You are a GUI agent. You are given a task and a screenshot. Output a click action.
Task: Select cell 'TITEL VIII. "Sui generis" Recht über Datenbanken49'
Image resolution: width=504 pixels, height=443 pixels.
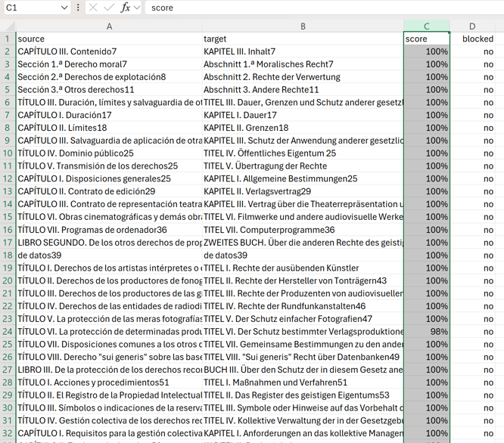coord(303,357)
